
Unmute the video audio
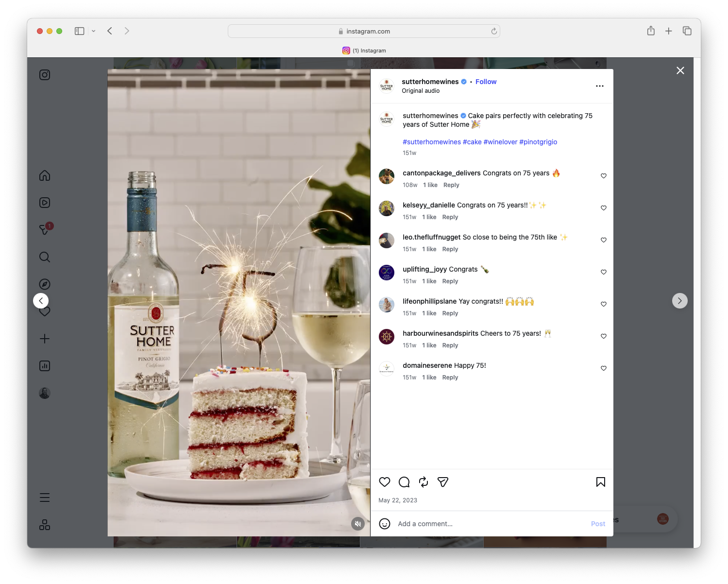pos(358,524)
